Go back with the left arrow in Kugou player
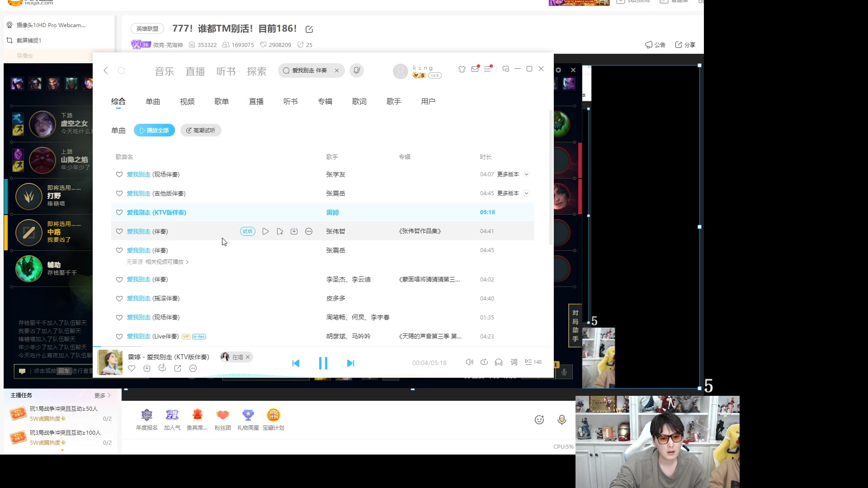The width and height of the screenshot is (868, 488). pyautogui.click(x=106, y=70)
